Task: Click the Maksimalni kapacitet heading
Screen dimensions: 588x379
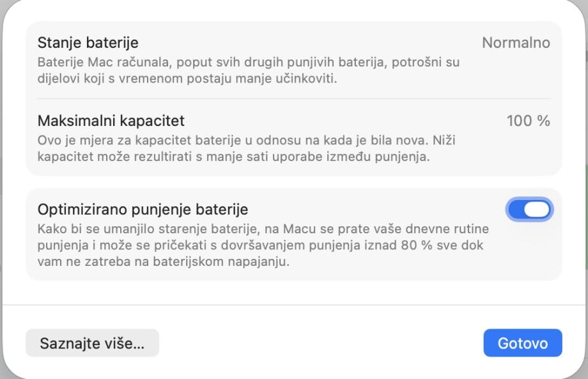Action: click(111, 121)
